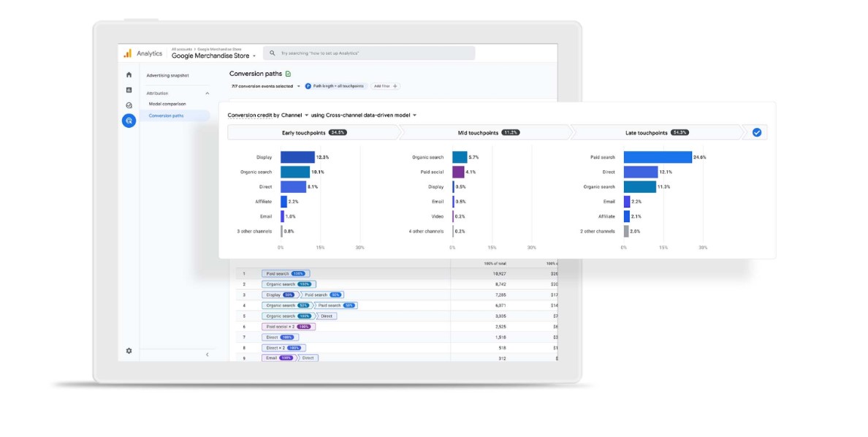Collapse the sidebar navigation panel arrow
The height and width of the screenshot is (437, 868).
pos(207,354)
